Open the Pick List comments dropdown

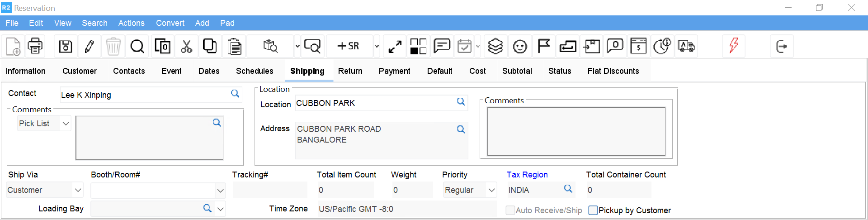pos(66,124)
